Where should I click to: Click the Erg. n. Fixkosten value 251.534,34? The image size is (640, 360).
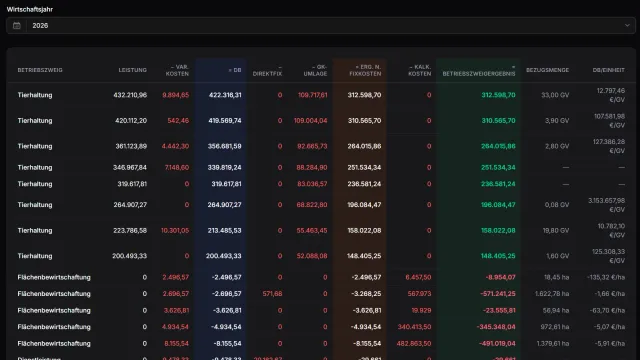[364, 167]
